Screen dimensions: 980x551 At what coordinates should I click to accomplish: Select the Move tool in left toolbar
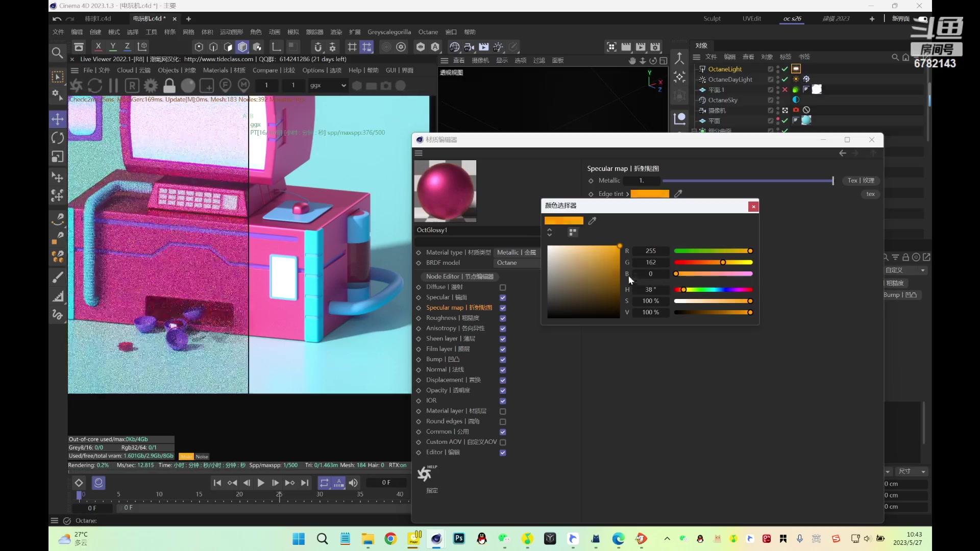click(x=58, y=119)
